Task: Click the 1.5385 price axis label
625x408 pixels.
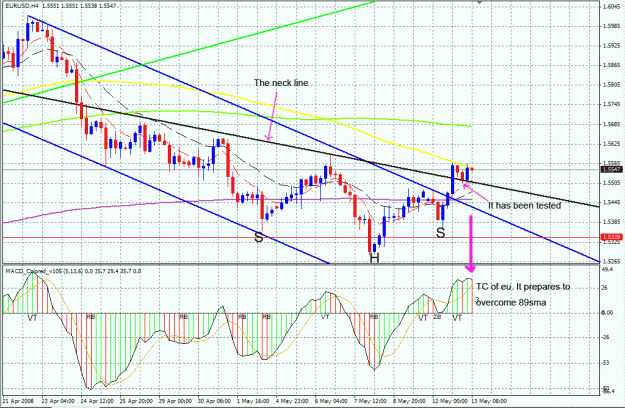Action: coord(611,222)
